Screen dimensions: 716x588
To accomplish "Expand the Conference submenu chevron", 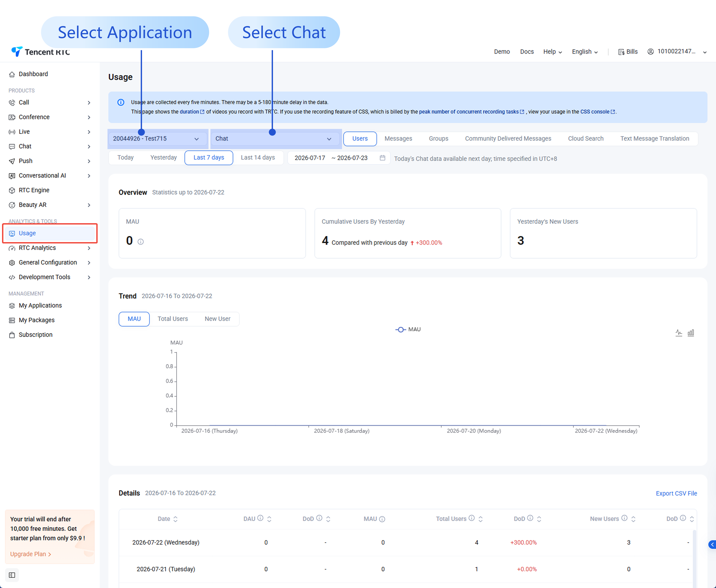I will 89,117.
